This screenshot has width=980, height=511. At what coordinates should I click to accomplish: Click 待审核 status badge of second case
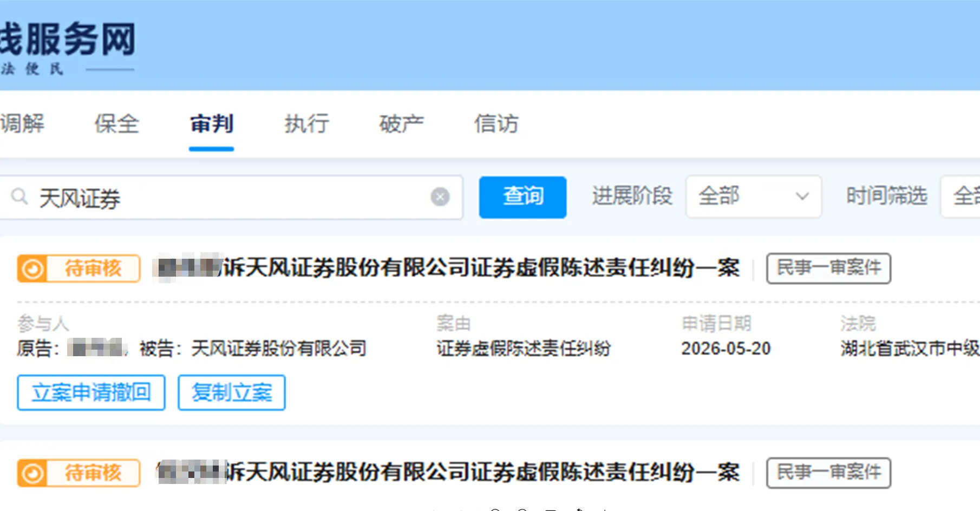click(79, 473)
